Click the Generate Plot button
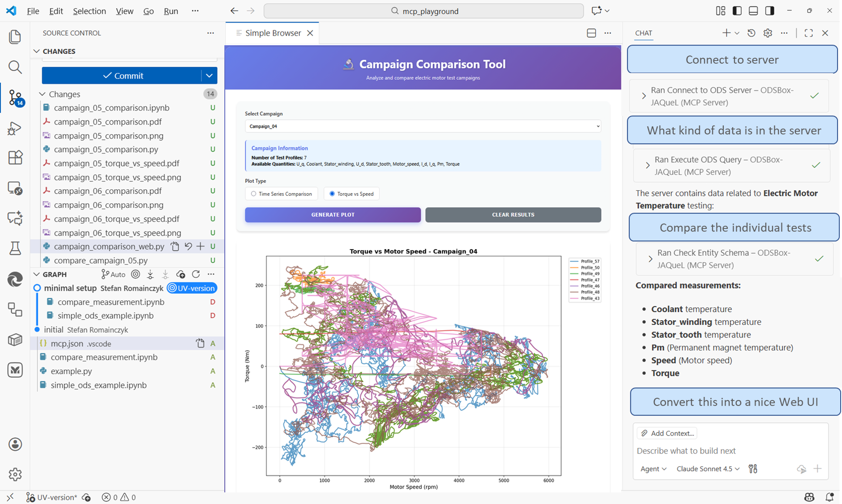Screen dimensions: 842x504 [333, 215]
